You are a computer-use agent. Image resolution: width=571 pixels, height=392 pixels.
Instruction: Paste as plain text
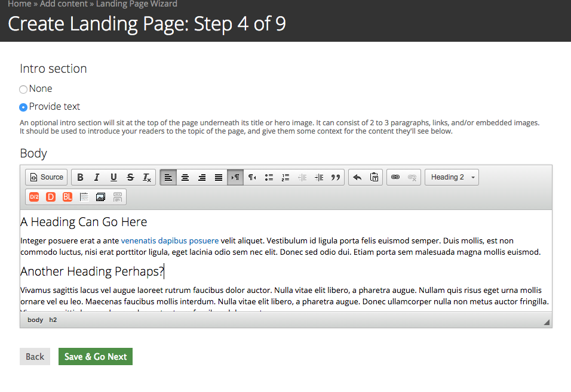coord(374,177)
